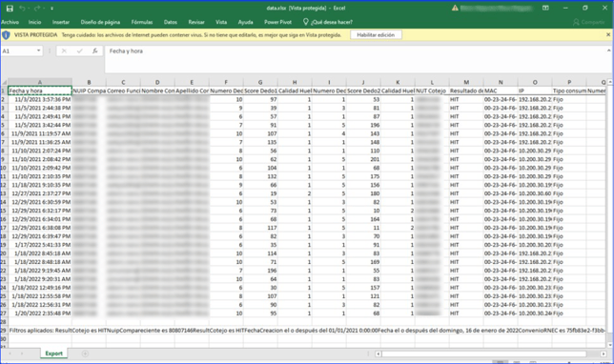Viewport: 614px width, 364px height.
Task: Click the Compartir share button
Action: tap(589, 22)
